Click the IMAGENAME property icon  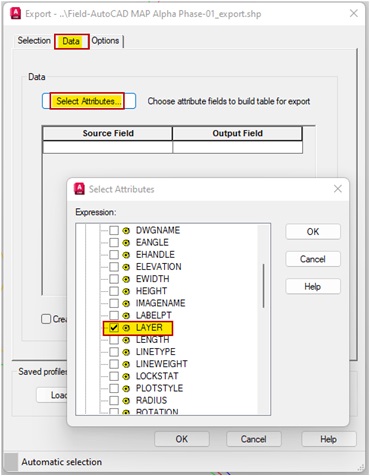click(x=126, y=304)
